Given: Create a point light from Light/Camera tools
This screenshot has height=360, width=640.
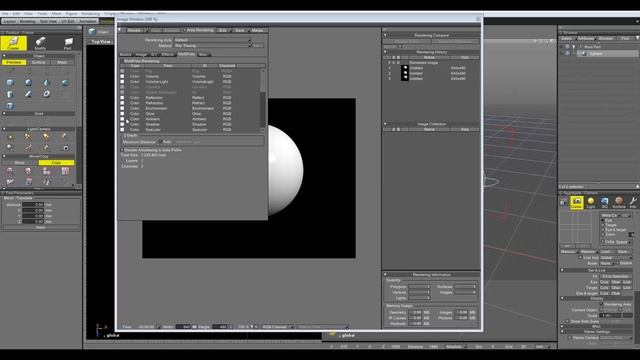Looking at the screenshot, I should [10, 137].
